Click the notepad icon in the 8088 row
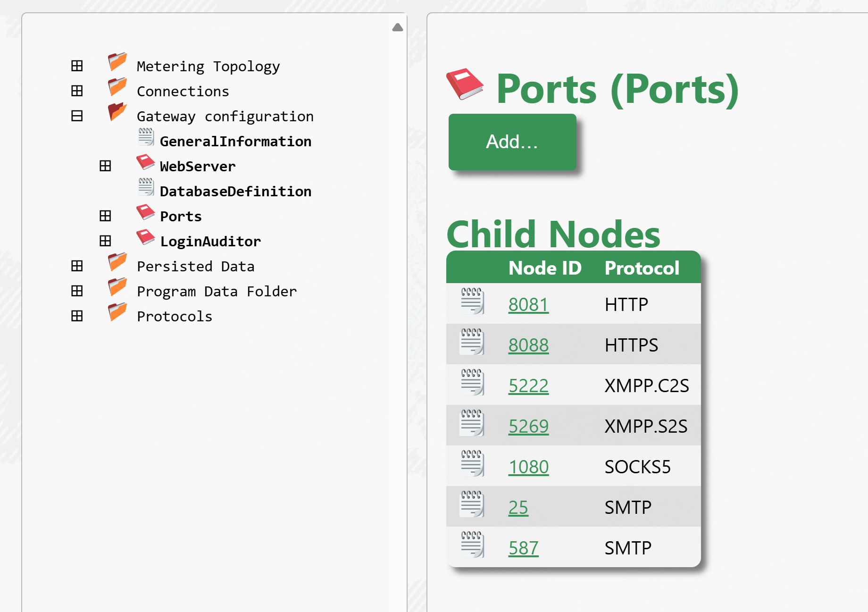868x612 pixels. (472, 342)
